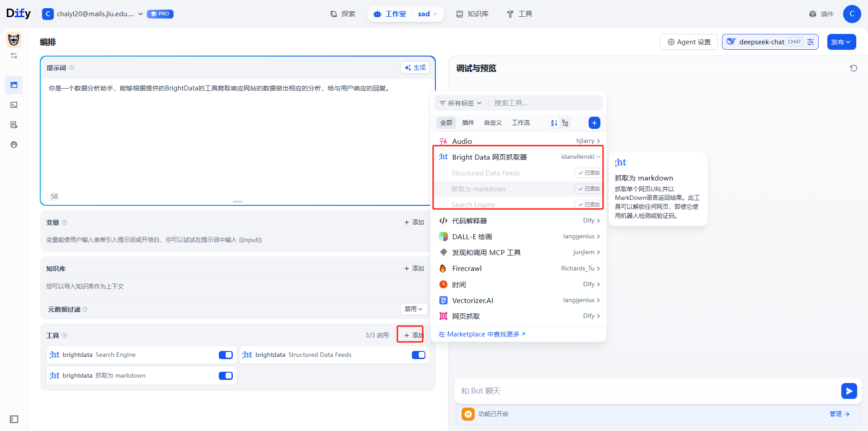Open the 发布 publish dropdown
The width and height of the screenshot is (868, 431).
tap(841, 42)
